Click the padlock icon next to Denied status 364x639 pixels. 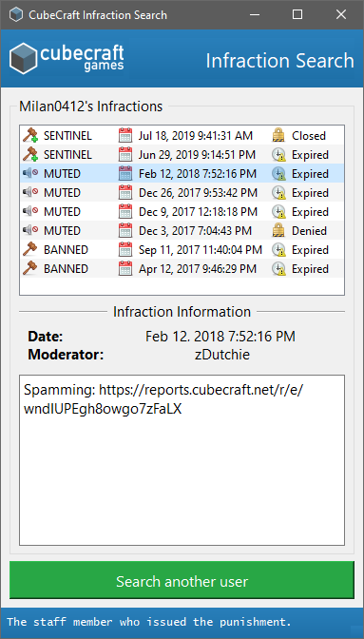[278, 231]
